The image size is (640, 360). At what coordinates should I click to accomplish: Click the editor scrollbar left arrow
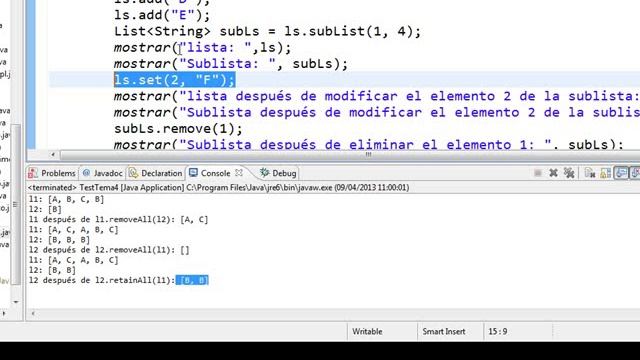click(x=53, y=155)
